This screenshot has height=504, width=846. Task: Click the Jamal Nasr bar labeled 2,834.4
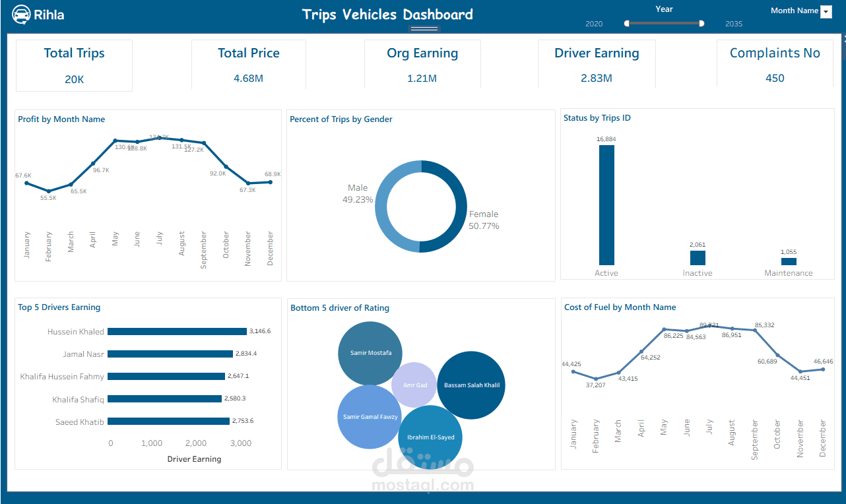(170, 354)
